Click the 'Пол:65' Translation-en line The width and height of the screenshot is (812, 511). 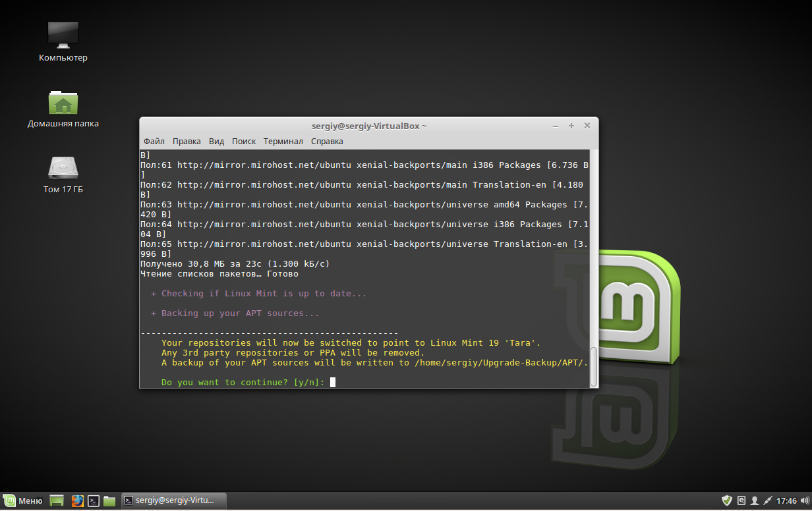coord(364,249)
